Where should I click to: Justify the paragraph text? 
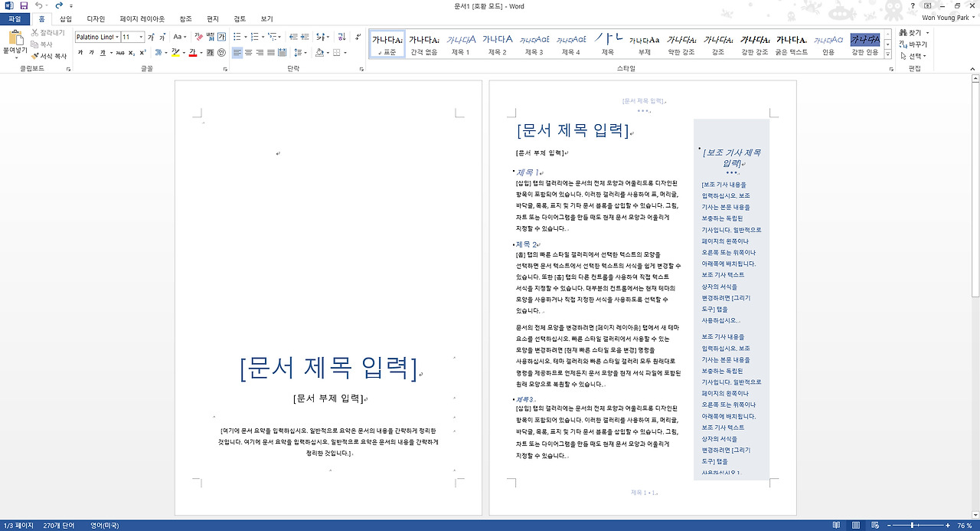(x=271, y=52)
